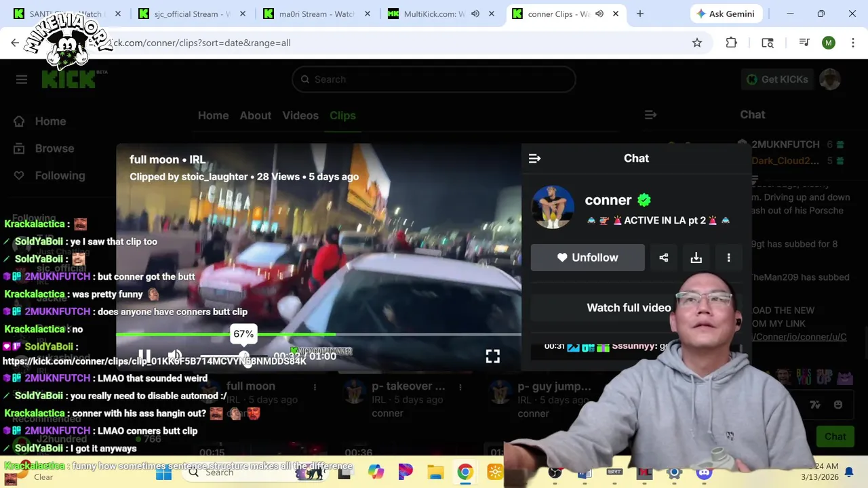Open Following in the Kick sidebar
This screenshot has height=488, width=868.
point(50,176)
